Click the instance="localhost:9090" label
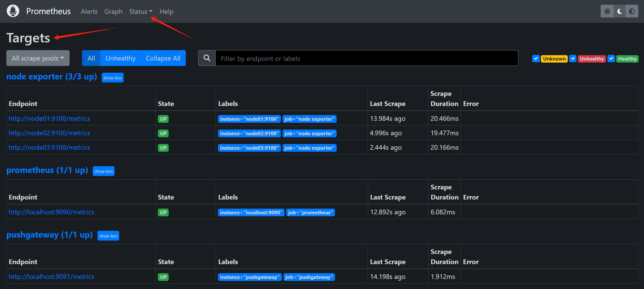Screen dimensions: 644x289 pos(251,212)
